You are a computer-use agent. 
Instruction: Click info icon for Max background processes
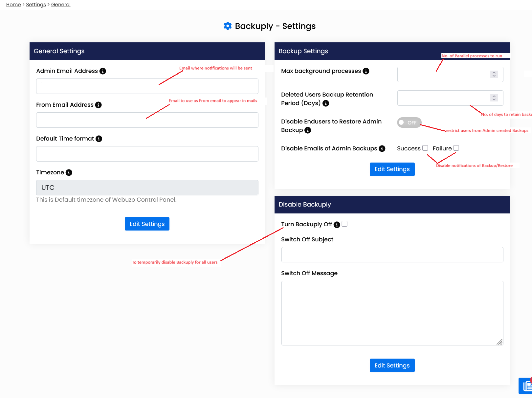click(366, 71)
